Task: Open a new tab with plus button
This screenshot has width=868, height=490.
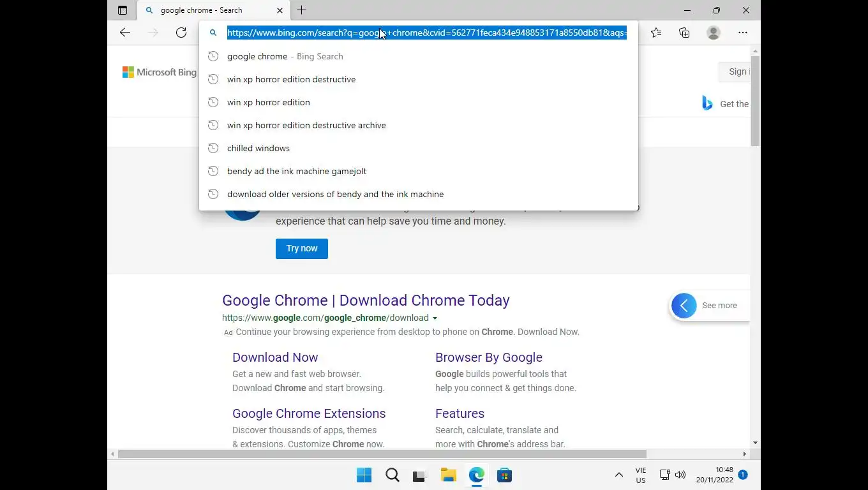Action: [x=302, y=10]
